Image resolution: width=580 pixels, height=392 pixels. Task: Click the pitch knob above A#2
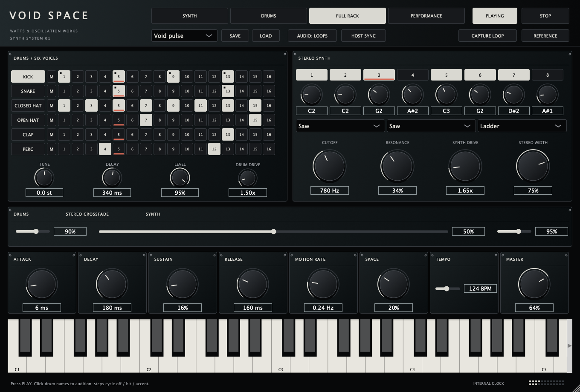click(x=413, y=95)
